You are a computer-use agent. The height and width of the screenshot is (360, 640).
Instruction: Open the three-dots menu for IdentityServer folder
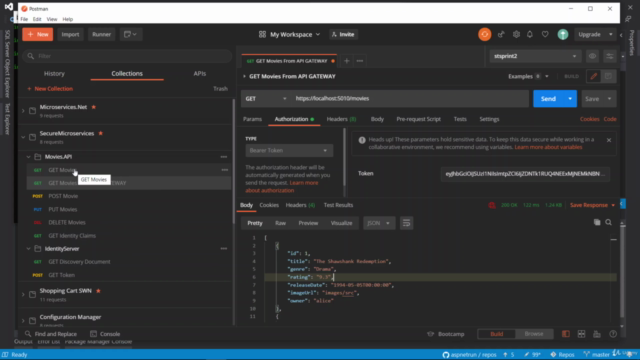point(224,249)
